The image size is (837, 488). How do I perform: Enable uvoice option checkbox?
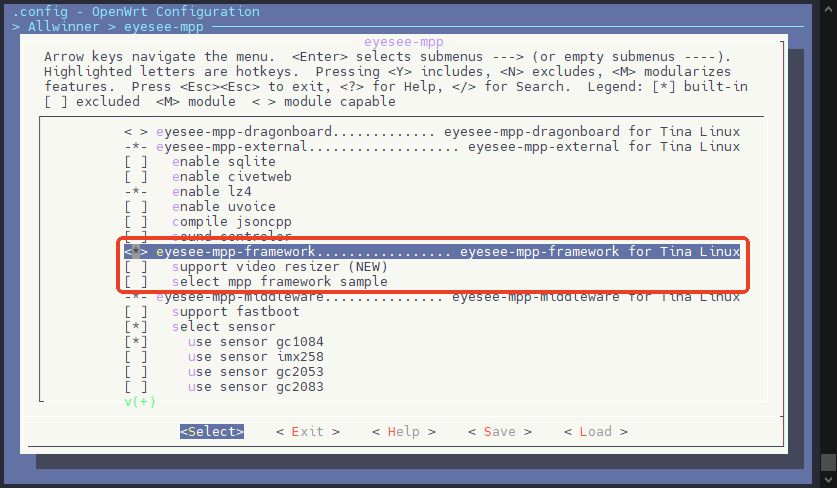136,207
